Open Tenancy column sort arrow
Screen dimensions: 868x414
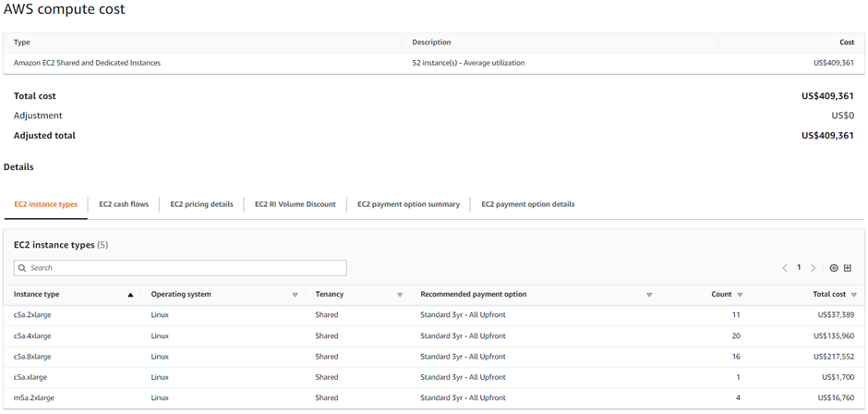tap(400, 295)
